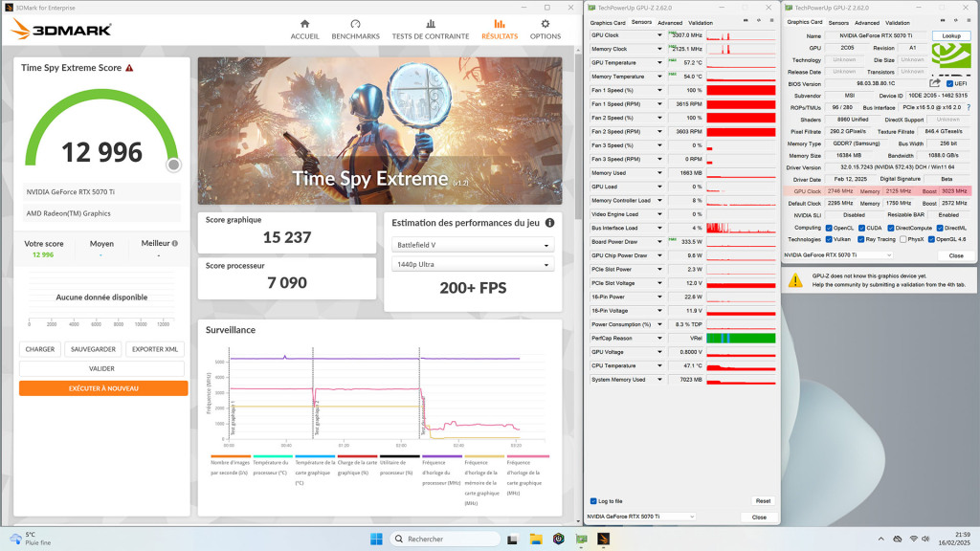
Task: Open GPU Clock sensor dropdown arrow
Action: (659, 35)
